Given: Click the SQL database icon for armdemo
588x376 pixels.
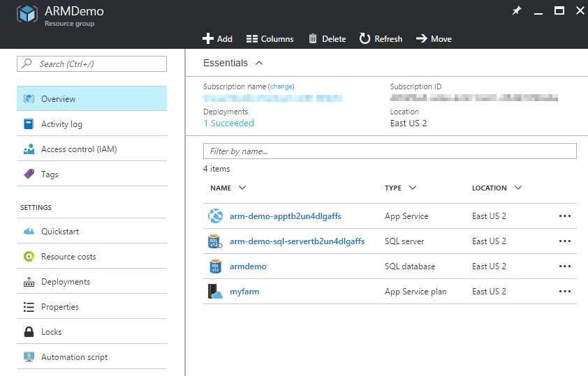Looking at the screenshot, I should coord(215,266).
